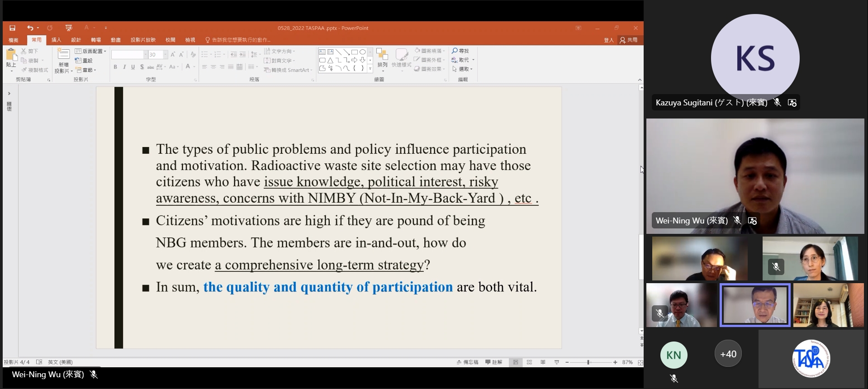Viewport: 868px width, 389px height.
Task: Click the 貼上 (Paste) clipboard icon
Action: click(x=11, y=56)
